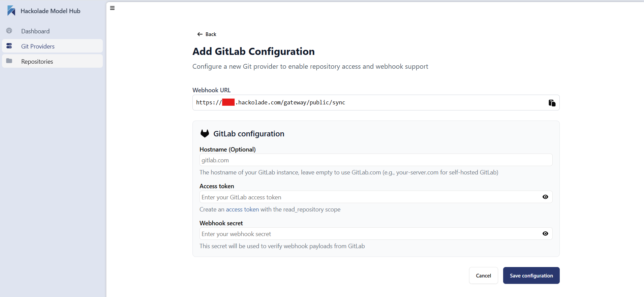Reveal the webhook secret value

click(545, 233)
